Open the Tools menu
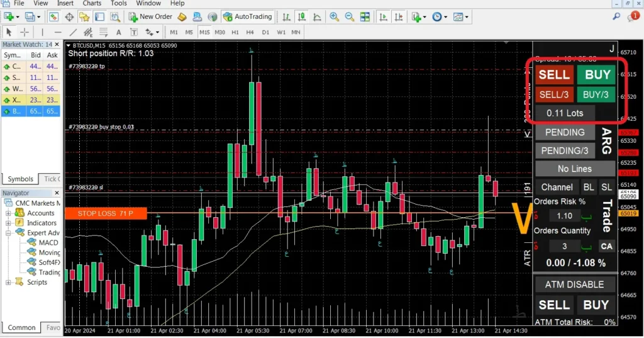644x338 pixels. (119, 3)
